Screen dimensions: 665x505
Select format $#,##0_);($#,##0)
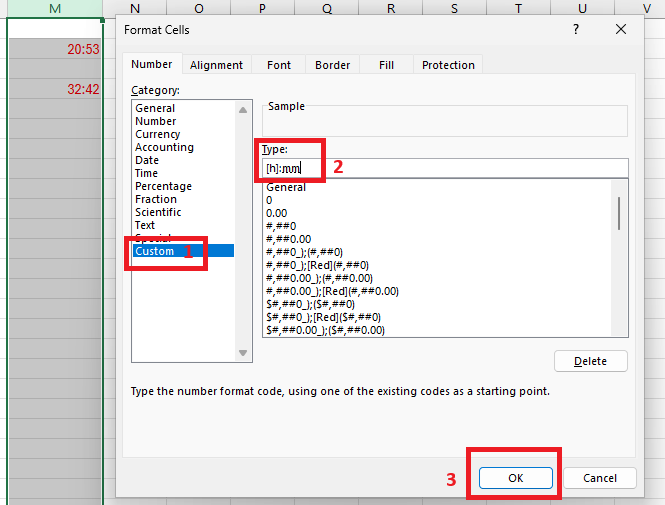pos(437,304)
